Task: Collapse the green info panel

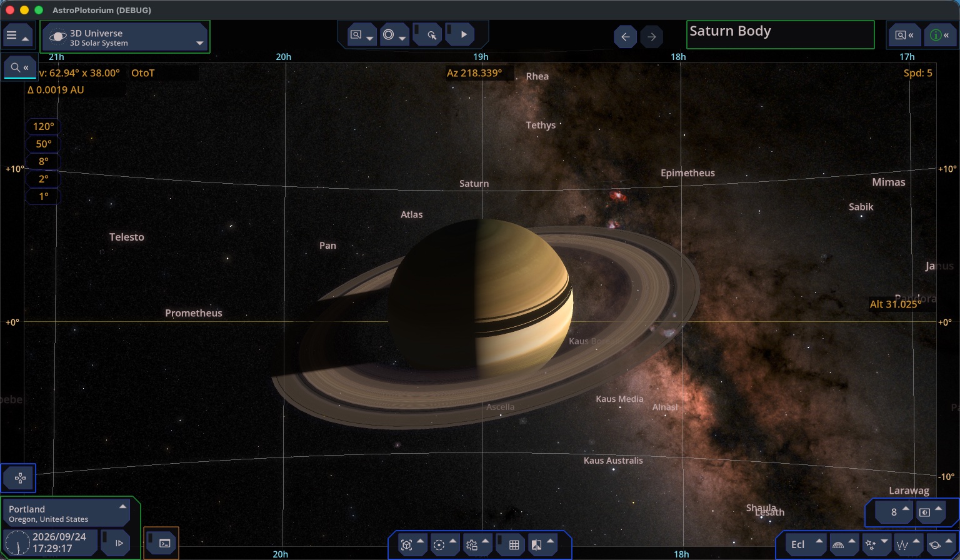Action: click(939, 36)
